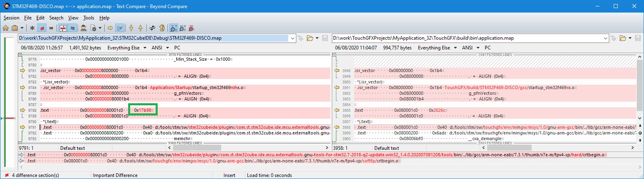644x179 pixels.
Task: Expand right browse folder dropdown arrow
Action: pyautogui.click(x=630, y=38)
